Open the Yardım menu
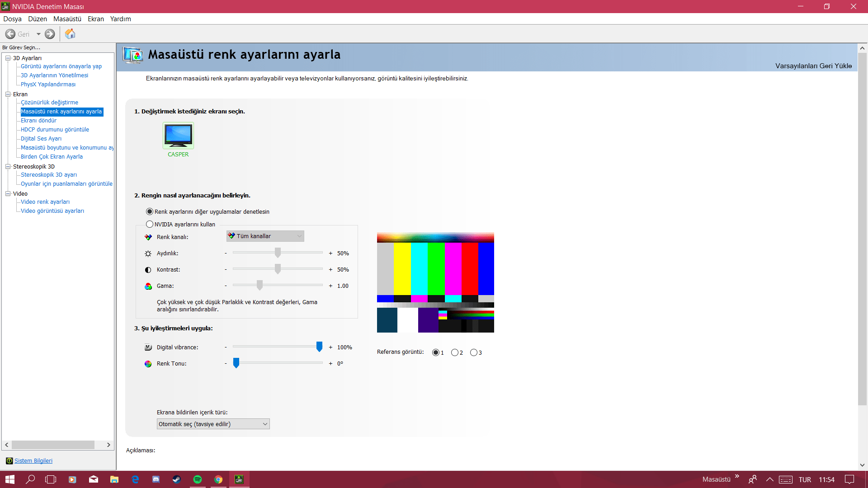The image size is (868, 488). 120,19
